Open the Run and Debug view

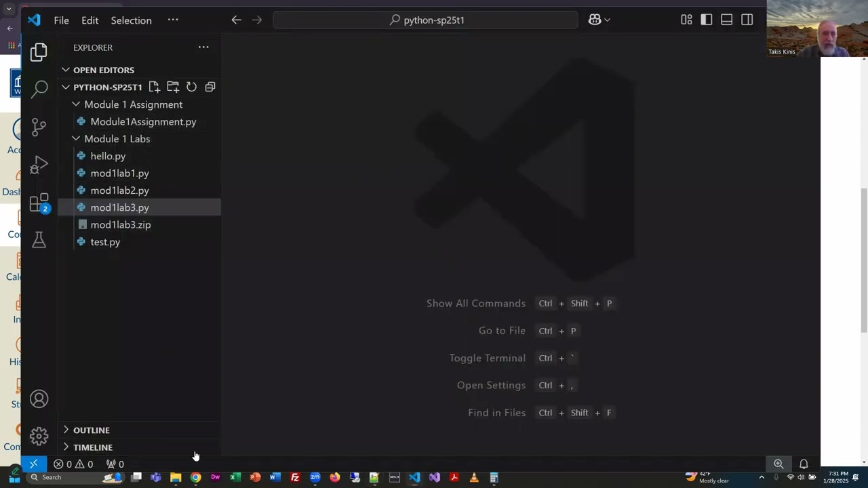[39, 165]
